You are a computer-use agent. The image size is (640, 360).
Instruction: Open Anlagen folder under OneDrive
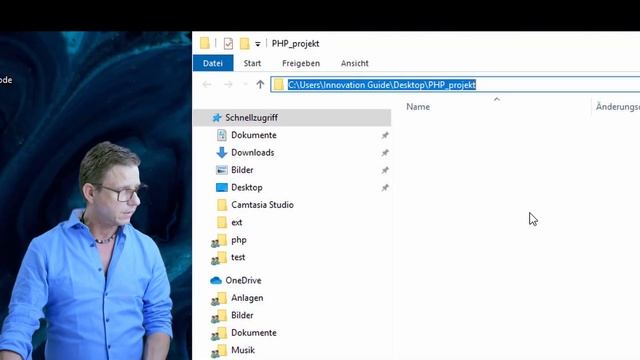point(247,298)
